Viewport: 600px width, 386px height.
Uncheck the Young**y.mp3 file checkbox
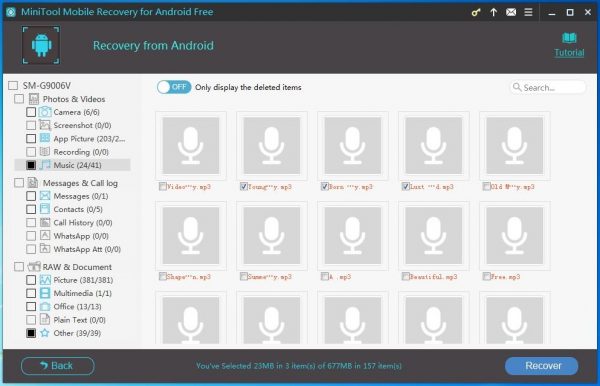tap(244, 186)
